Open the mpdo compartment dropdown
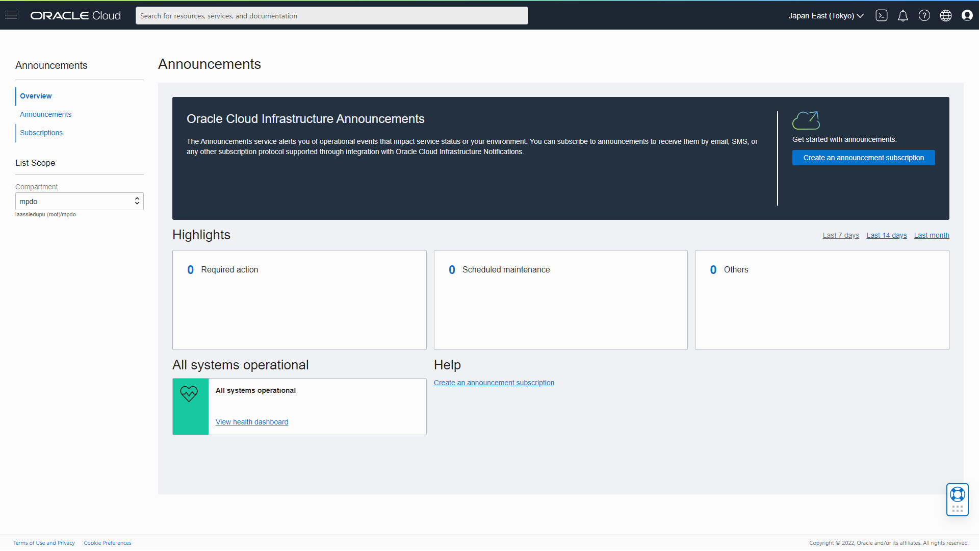Image resolution: width=980 pixels, height=551 pixels. point(80,202)
